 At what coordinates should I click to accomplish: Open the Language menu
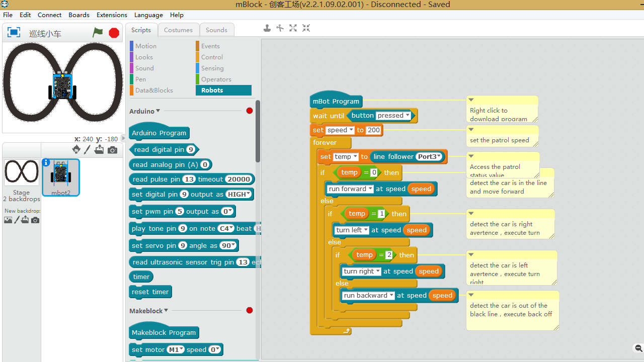coord(148,15)
